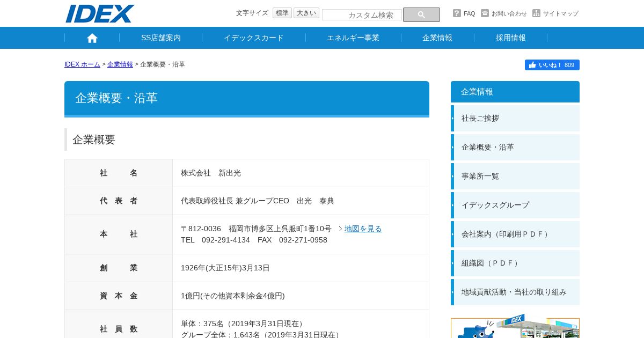Click the search magnifier button

pos(421,15)
